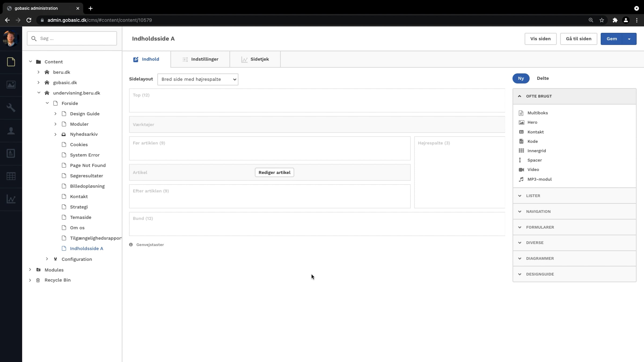Open the Media section in left sidebar

point(11,85)
